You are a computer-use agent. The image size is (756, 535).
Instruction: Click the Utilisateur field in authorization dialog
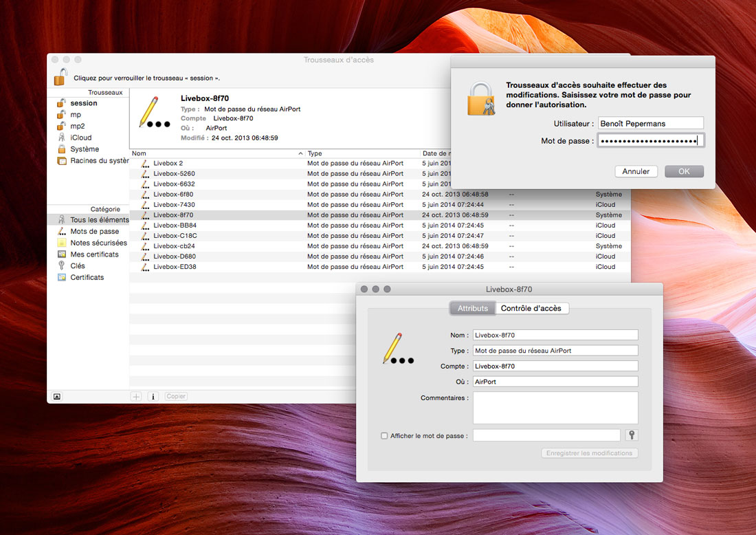[x=650, y=124]
